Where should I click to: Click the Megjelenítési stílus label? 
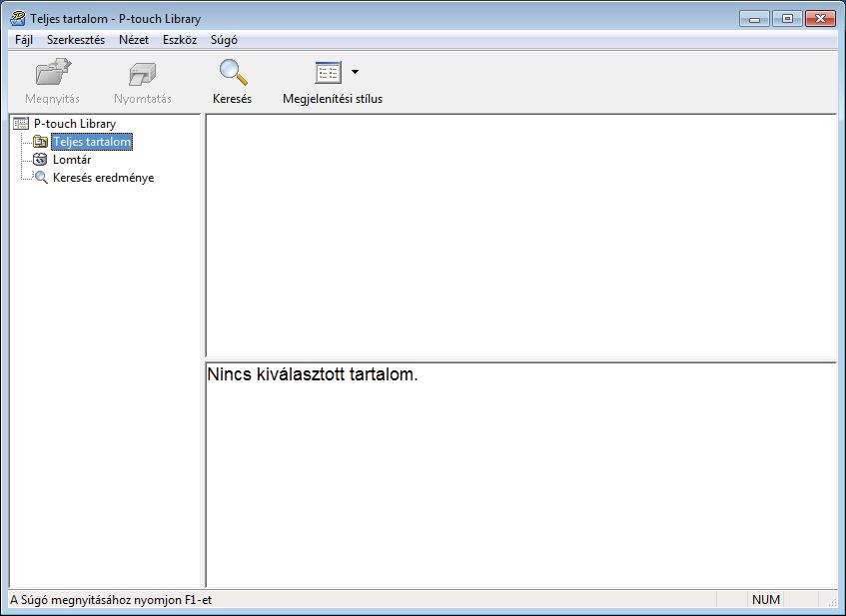point(333,99)
